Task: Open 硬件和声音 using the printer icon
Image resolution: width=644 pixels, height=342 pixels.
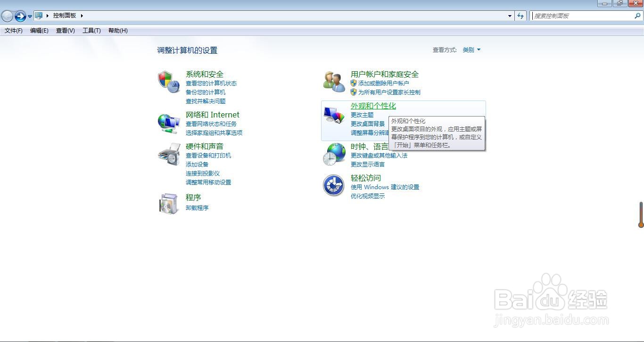Action: coord(169,153)
